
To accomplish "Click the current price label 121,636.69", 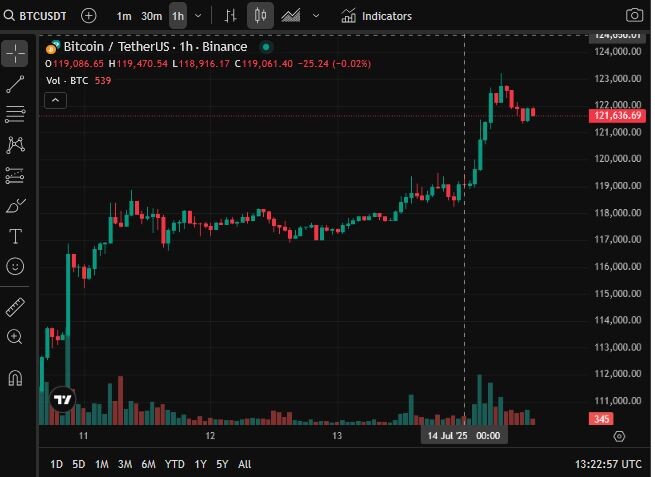I will [x=617, y=115].
